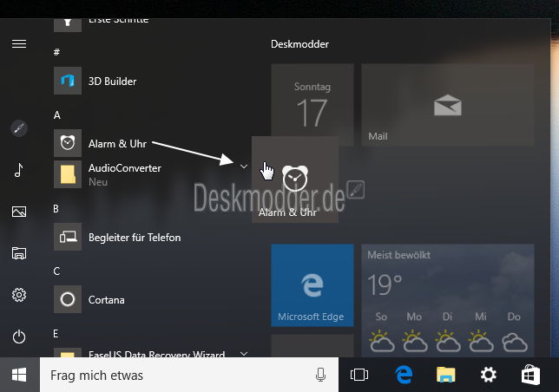Click the # section header
Screen dimensions: 559x392
click(56, 52)
